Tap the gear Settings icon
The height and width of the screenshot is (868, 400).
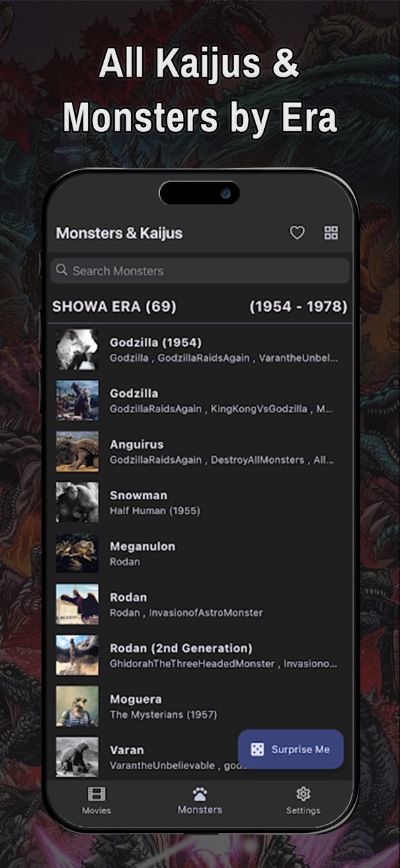(x=303, y=793)
